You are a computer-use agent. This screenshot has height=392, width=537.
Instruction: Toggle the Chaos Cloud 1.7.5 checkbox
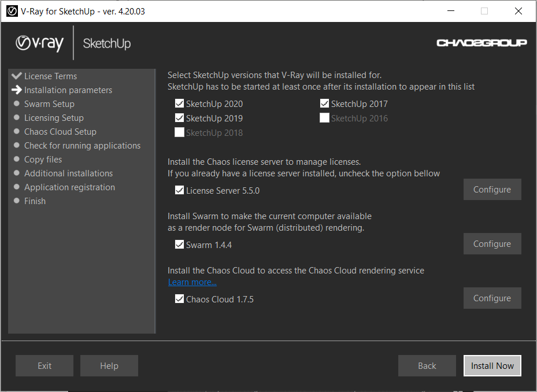point(179,299)
